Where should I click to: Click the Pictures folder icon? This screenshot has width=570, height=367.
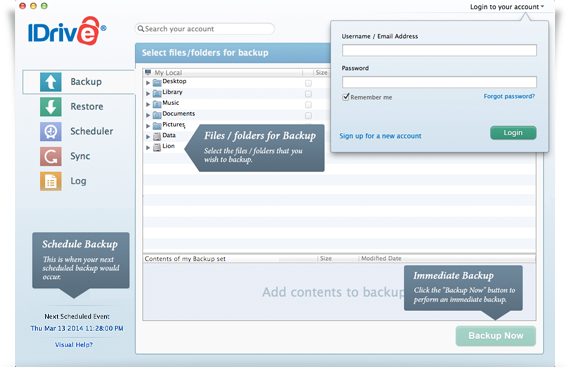pos(157,126)
